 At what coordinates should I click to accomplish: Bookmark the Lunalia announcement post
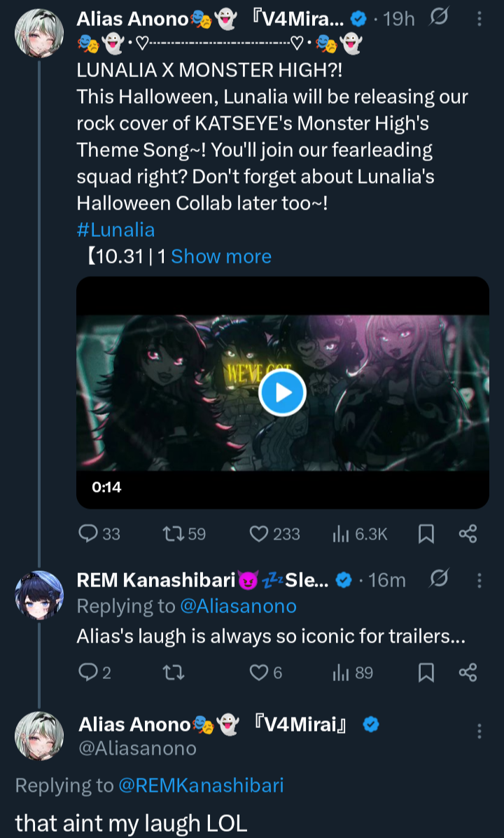point(426,534)
